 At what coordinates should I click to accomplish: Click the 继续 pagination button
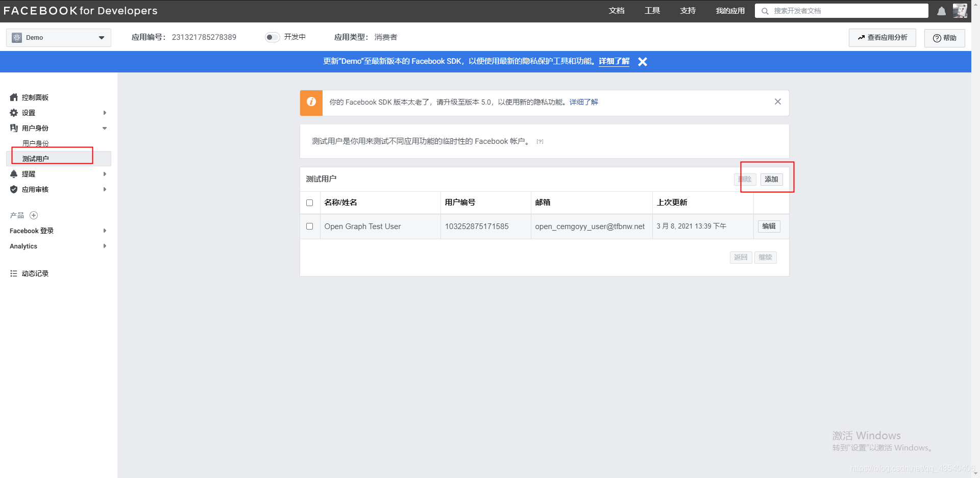[x=765, y=257]
